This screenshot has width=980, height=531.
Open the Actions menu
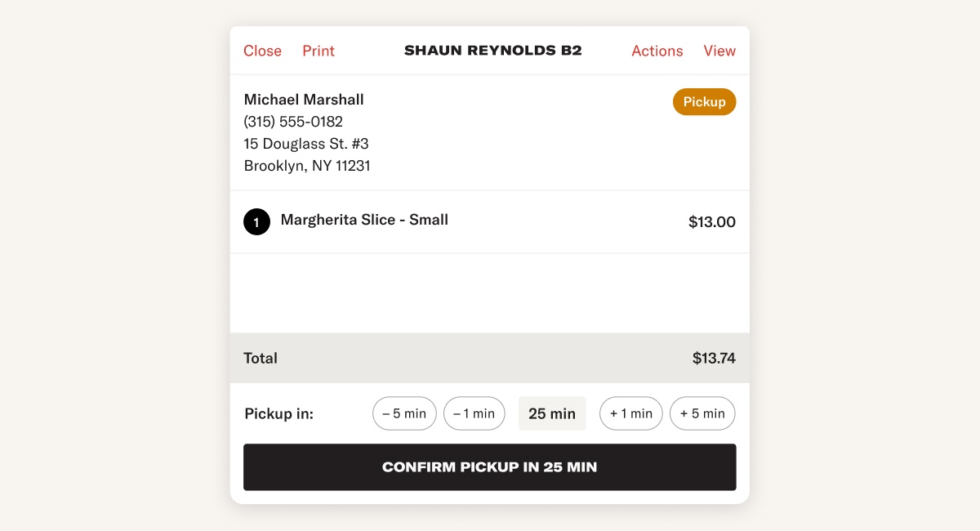click(x=657, y=51)
